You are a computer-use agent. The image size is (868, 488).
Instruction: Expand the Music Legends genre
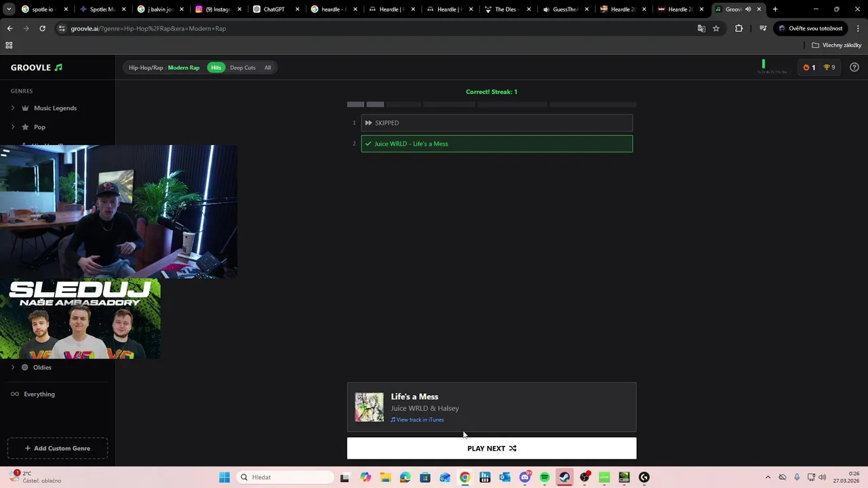[13, 108]
